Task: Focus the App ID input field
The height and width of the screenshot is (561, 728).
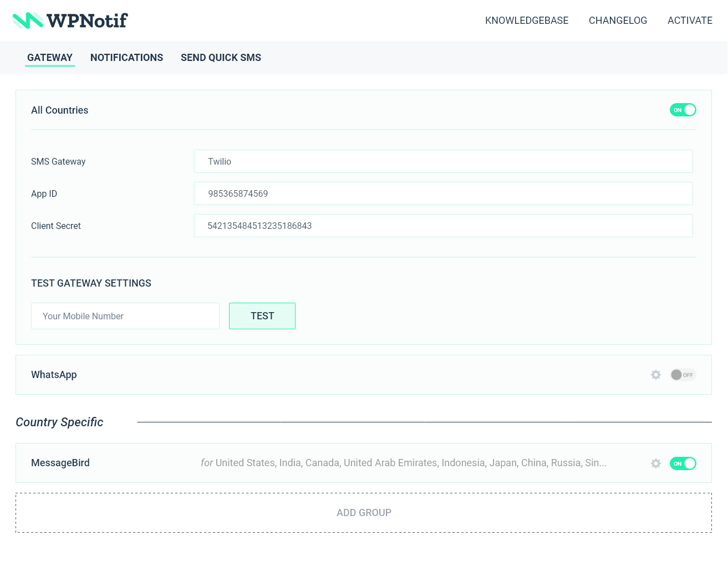Action: click(443, 193)
